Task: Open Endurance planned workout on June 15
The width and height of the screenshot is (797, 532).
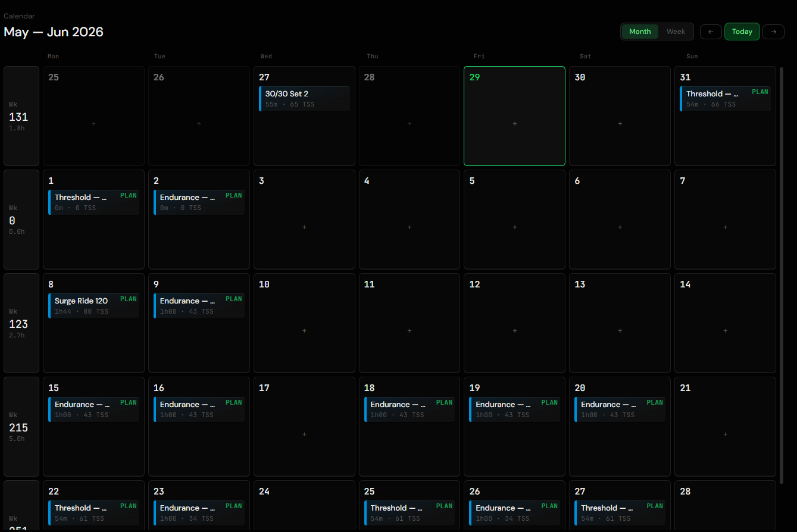Action: [x=93, y=409]
